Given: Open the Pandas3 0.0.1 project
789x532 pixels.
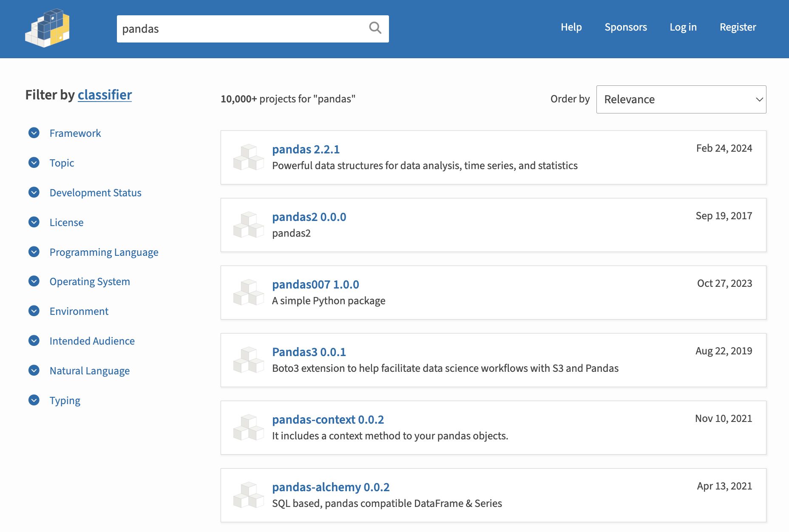Looking at the screenshot, I should 309,352.
